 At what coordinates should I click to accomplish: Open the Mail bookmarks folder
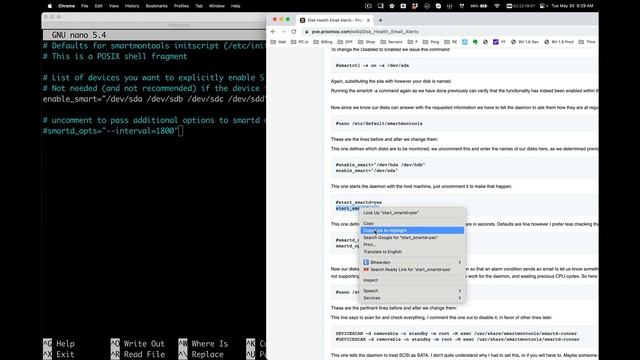point(278,42)
